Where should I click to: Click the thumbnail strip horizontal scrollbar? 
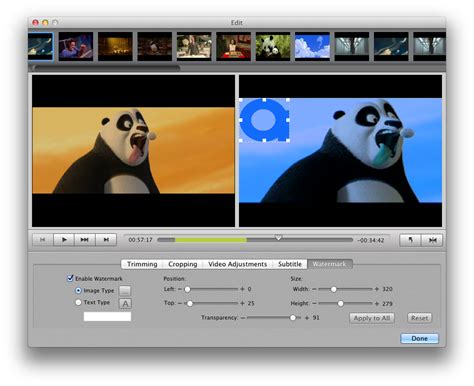point(106,68)
